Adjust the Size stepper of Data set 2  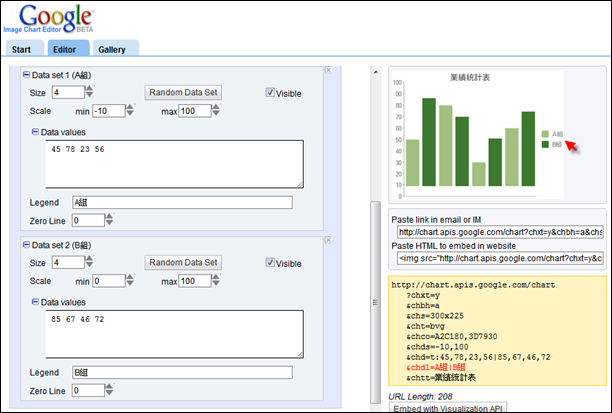pyautogui.click(x=89, y=262)
